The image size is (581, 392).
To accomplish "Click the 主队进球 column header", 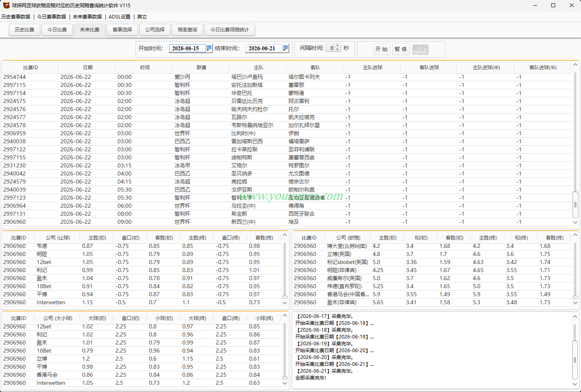I will coord(373,68).
